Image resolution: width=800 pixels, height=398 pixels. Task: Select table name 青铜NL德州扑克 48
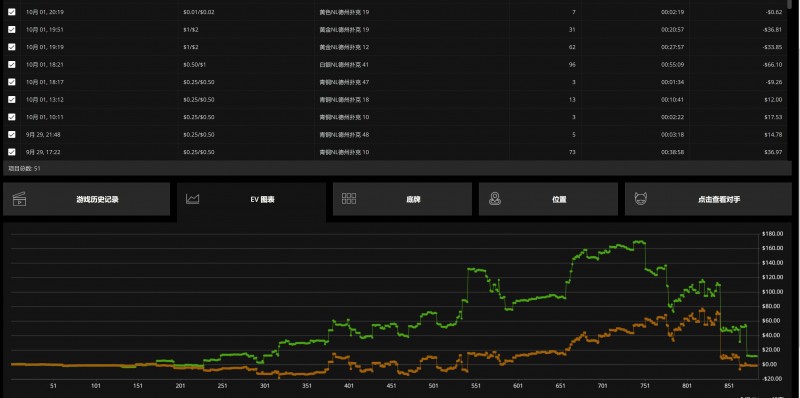click(x=344, y=134)
